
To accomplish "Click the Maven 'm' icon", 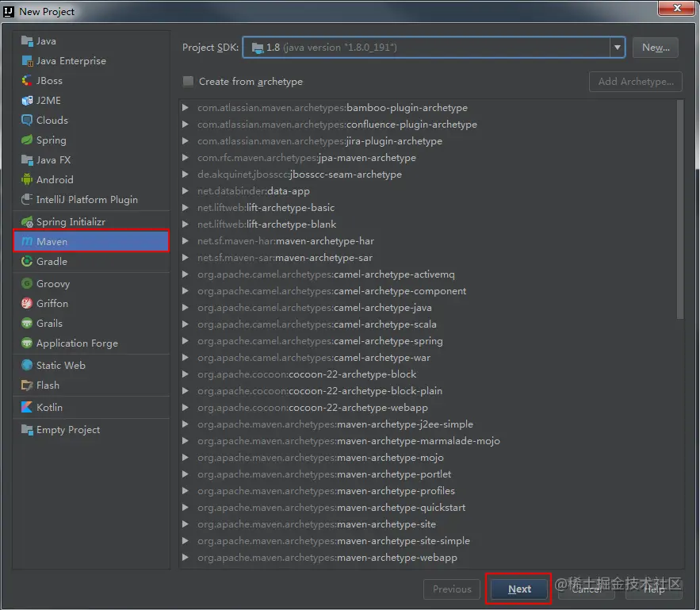I will [27, 242].
